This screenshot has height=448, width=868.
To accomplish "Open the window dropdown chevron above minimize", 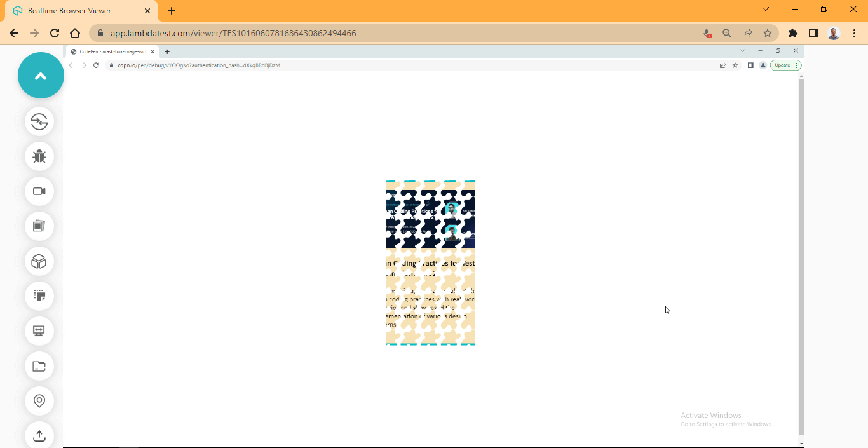I will (766, 8).
